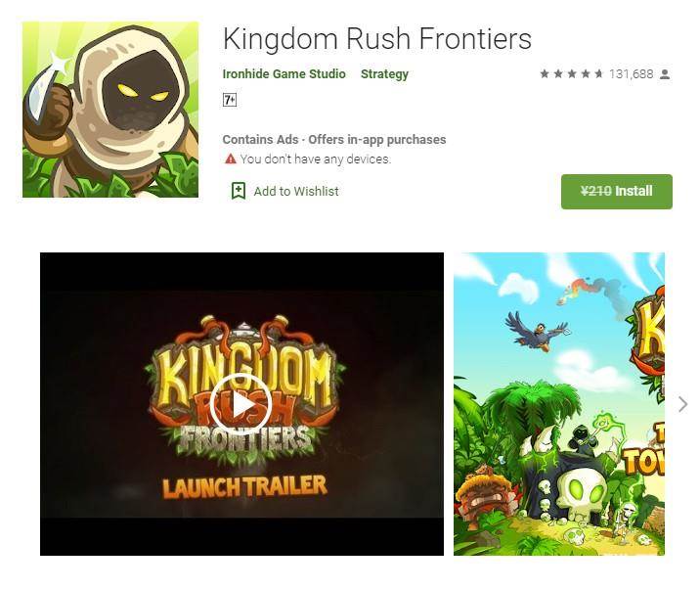The height and width of the screenshot is (590, 700).
Task: Open the Strategy category link
Action: pos(384,74)
